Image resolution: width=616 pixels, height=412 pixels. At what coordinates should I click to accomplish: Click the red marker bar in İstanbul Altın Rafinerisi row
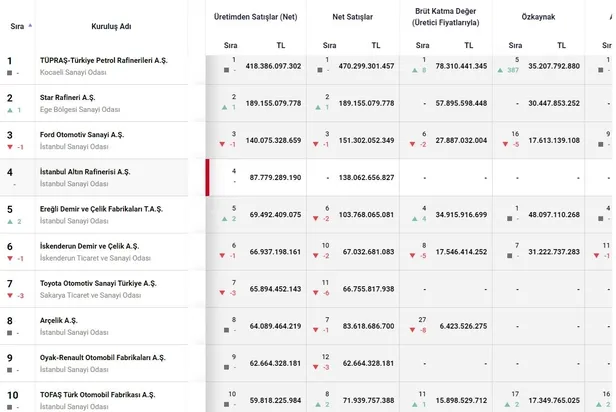[207, 178]
